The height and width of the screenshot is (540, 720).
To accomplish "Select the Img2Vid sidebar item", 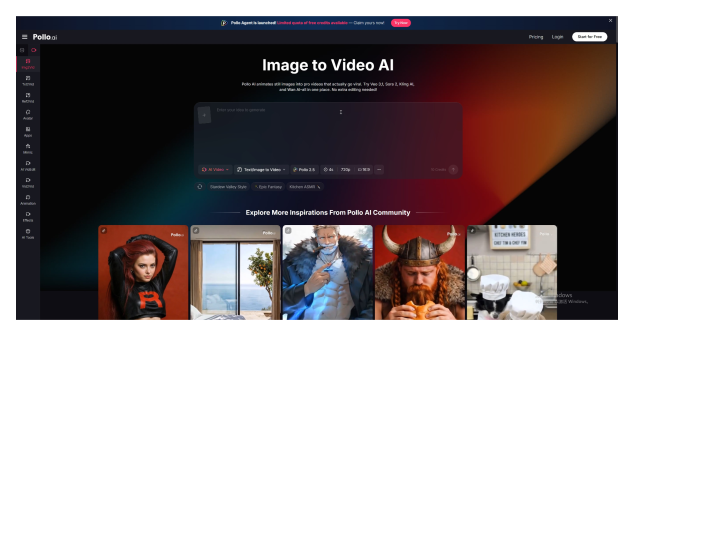I will pyautogui.click(x=28, y=64).
